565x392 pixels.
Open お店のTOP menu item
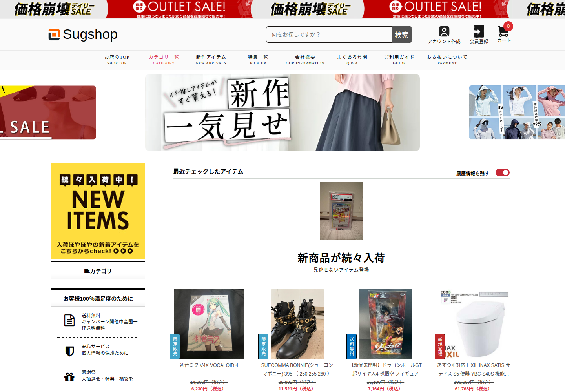117,60
